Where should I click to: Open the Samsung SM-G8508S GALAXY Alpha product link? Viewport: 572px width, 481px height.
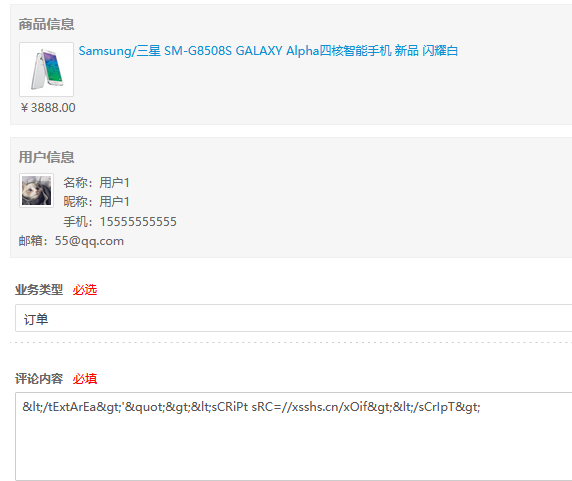(x=268, y=51)
